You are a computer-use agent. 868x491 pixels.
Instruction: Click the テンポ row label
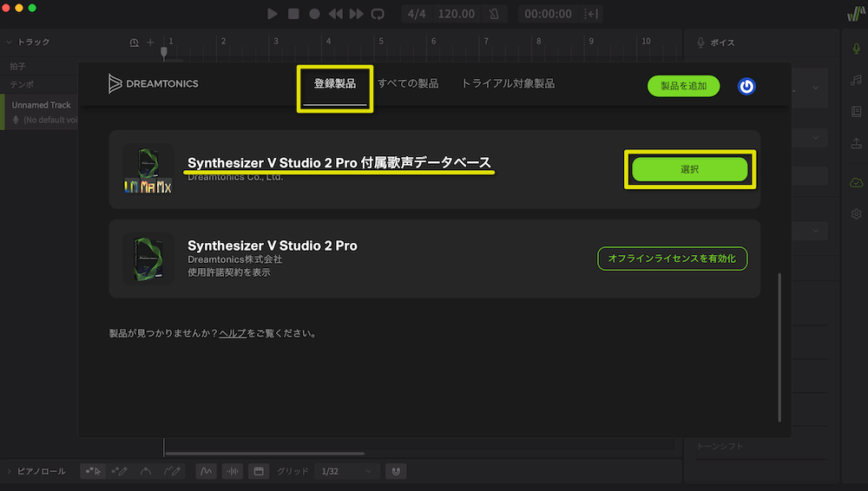click(x=22, y=85)
